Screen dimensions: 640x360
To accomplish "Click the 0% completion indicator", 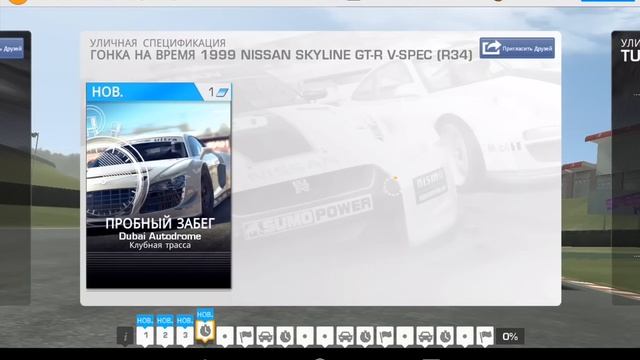I will [510, 336].
